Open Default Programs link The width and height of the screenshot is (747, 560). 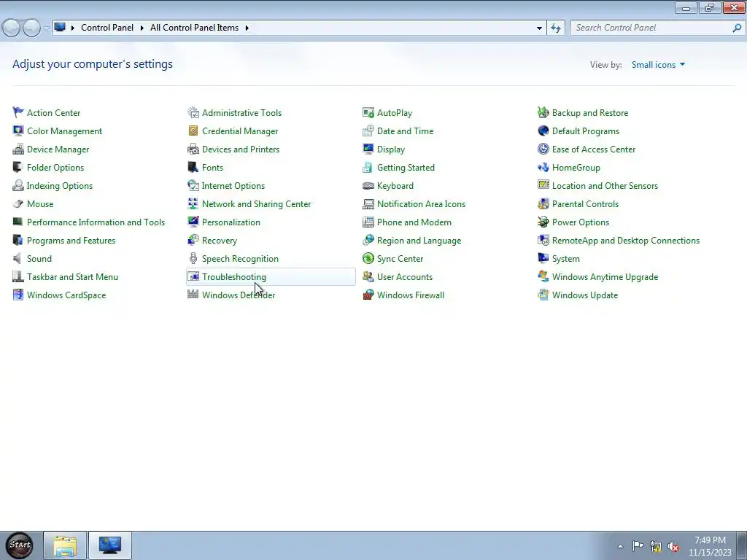coord(586,131)
